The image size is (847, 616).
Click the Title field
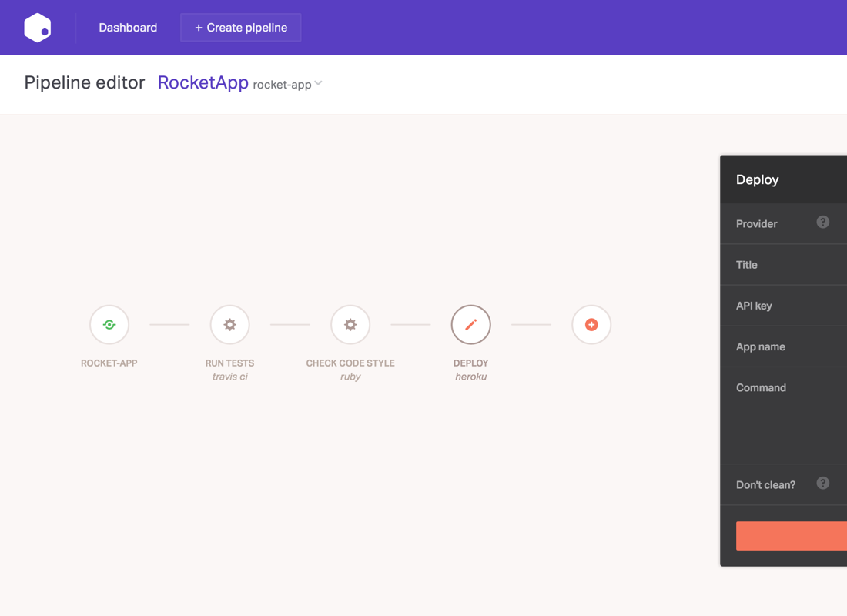(x=778, y=264)
